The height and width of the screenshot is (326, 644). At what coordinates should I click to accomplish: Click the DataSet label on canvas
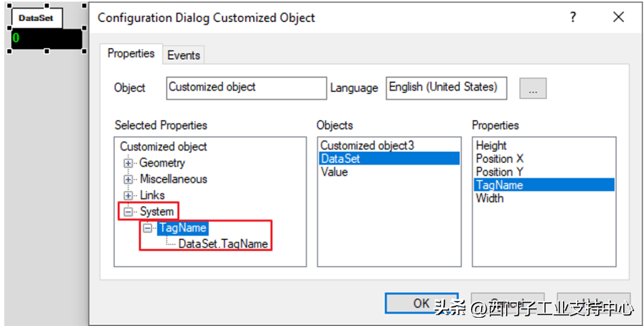pyautogui.click(x=36, y=18)
